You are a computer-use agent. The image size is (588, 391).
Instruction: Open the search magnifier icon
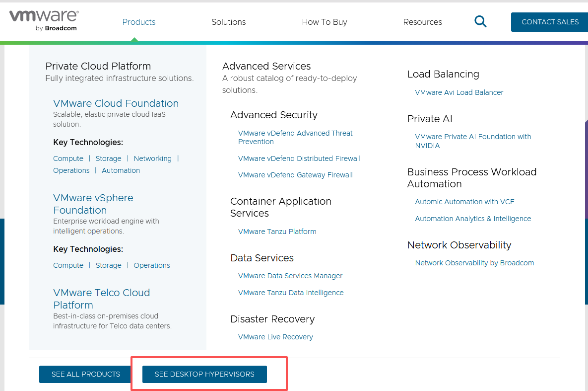480,21
